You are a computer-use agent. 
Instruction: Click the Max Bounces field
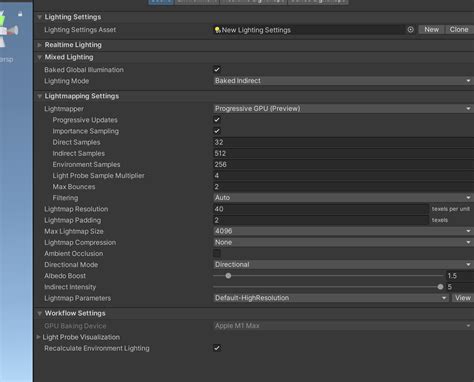click(343, 187)
